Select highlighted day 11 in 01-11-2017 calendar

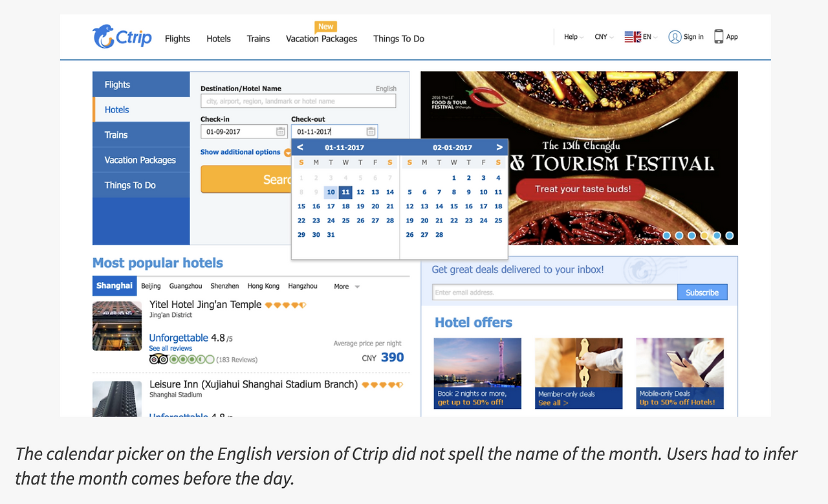(345, 192)
